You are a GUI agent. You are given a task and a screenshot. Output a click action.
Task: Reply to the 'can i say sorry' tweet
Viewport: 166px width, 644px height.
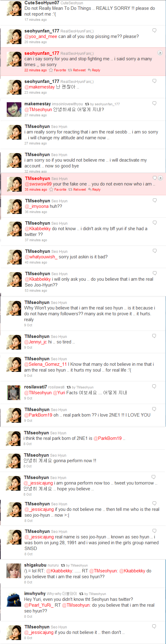coord(94,70)
